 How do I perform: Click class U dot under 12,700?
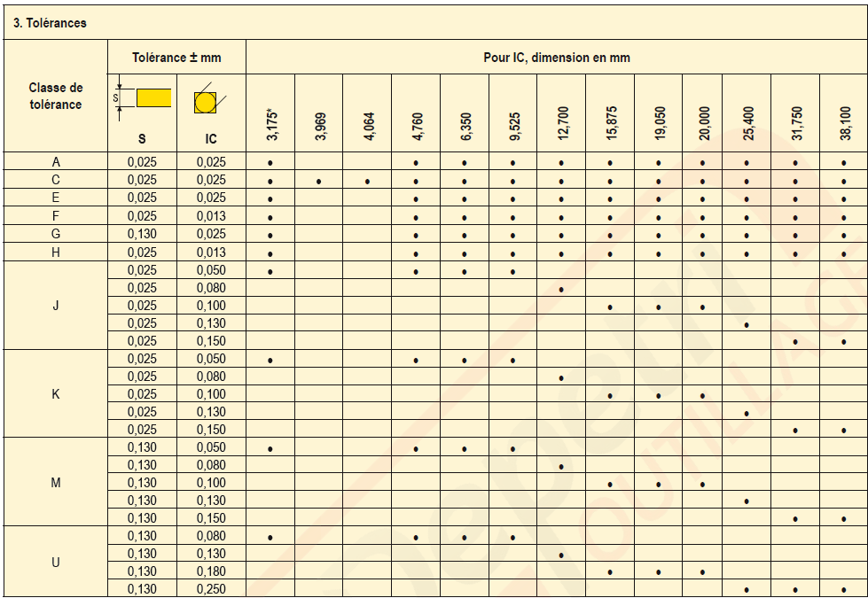(561, 555)
